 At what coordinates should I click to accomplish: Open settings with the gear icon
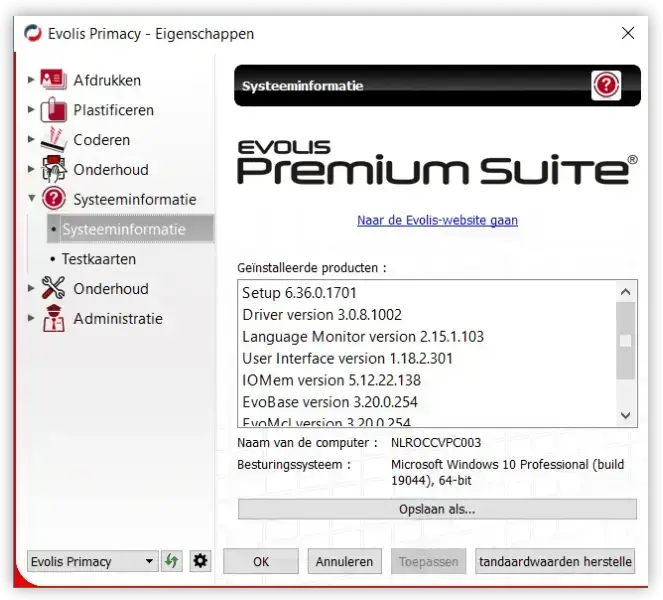pyautogui.click(x=200, y=561)
